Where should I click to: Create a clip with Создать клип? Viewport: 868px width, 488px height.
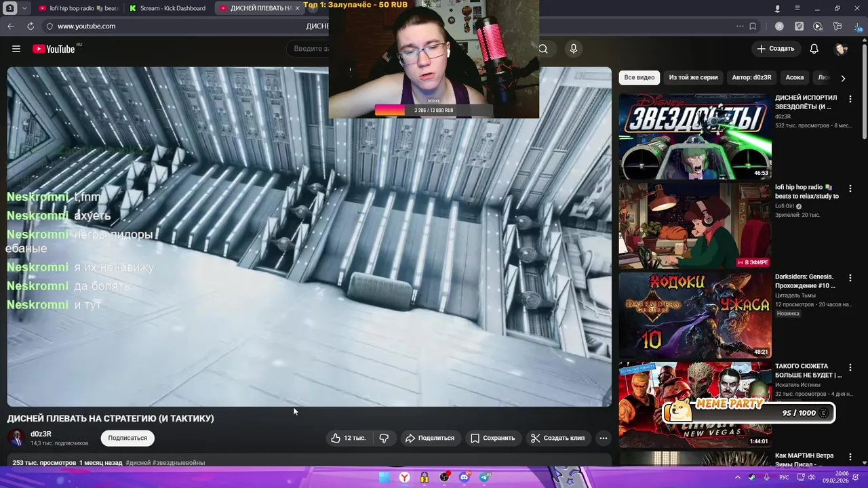point(557,438)
